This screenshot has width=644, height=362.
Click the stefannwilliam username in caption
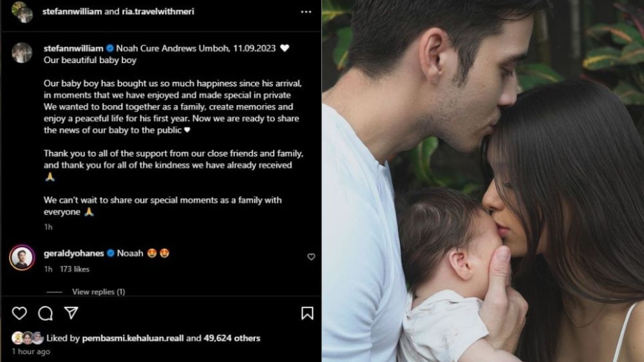click(x=73, y=48)
